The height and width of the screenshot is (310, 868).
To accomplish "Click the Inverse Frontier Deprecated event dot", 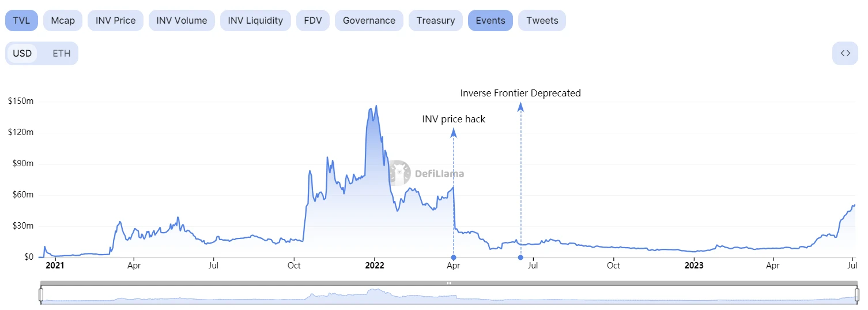I will [x=520, y=257].
